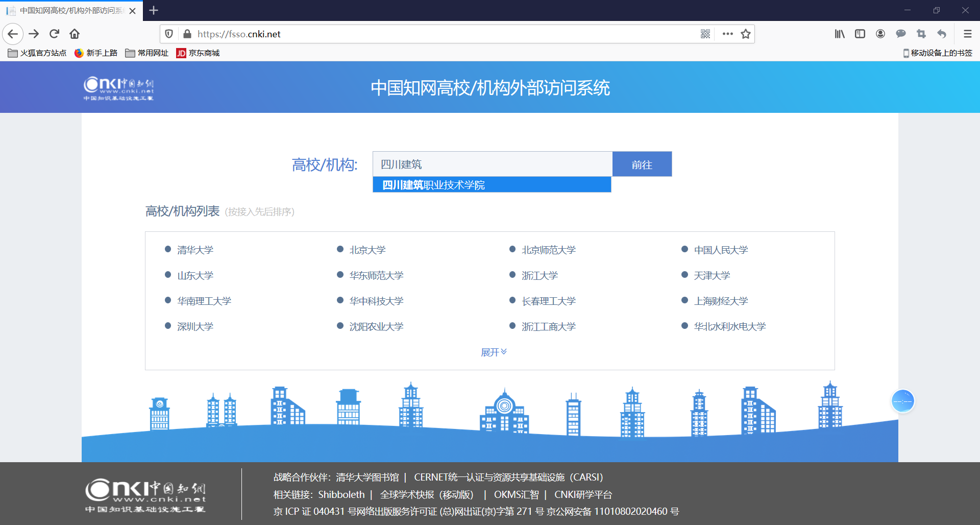Click the footer CNKI logo
Image resolution: width=980 pixels, height=525 pixels.
(x=145, y=495)
